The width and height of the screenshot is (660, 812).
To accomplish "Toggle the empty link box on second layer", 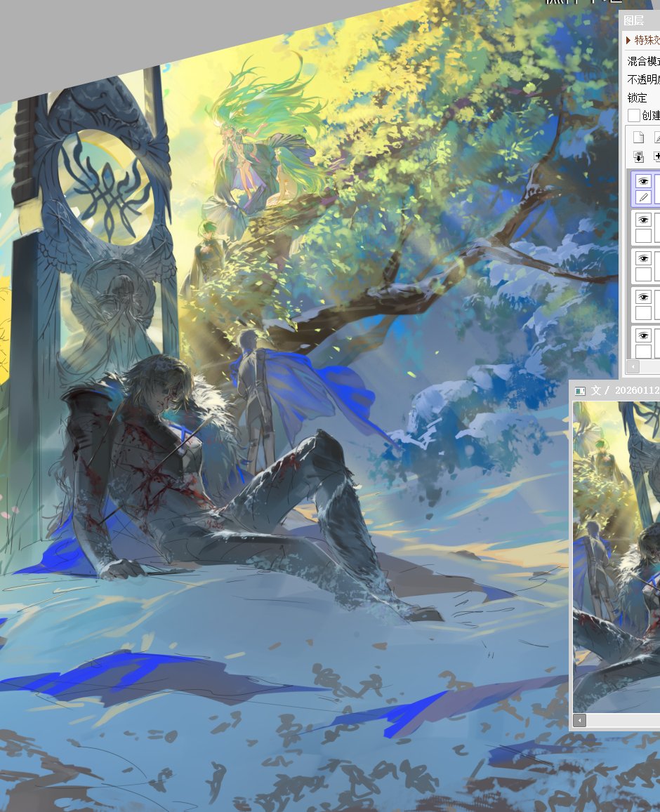I will [643, 236].
